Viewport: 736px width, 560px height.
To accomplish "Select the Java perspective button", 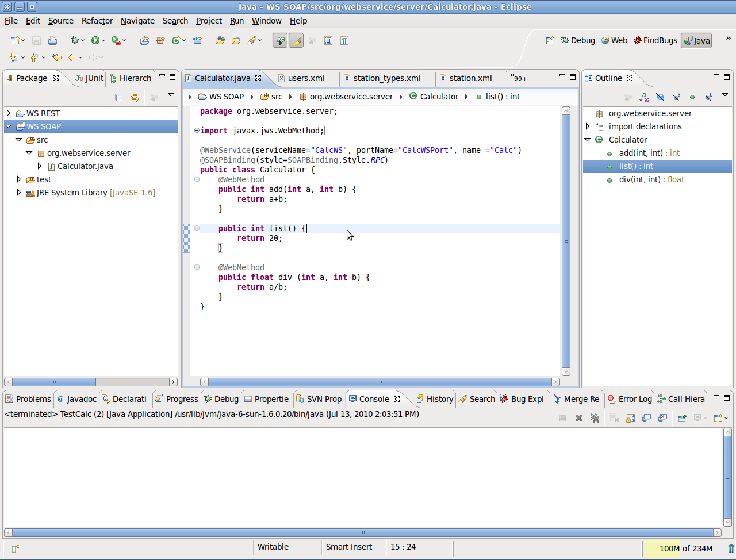I will 696,40.
